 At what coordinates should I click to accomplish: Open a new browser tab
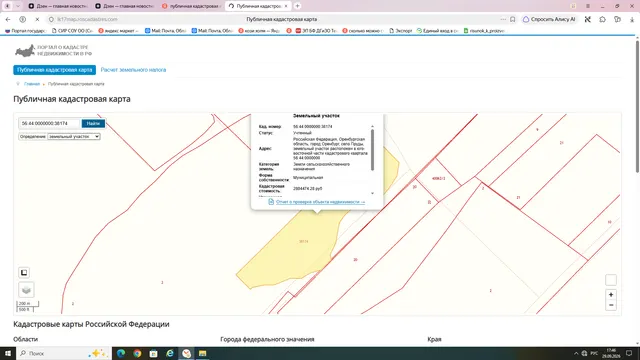298,6
